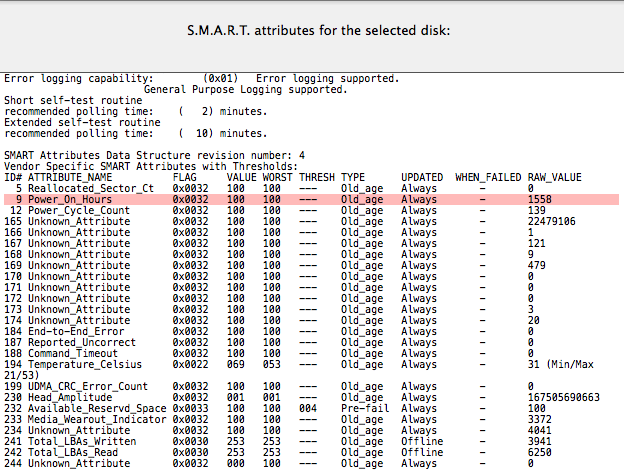Screen dimensions: 624x476
Task: Select the Power_On_Hours attribute name
Action: coord(70,199)
